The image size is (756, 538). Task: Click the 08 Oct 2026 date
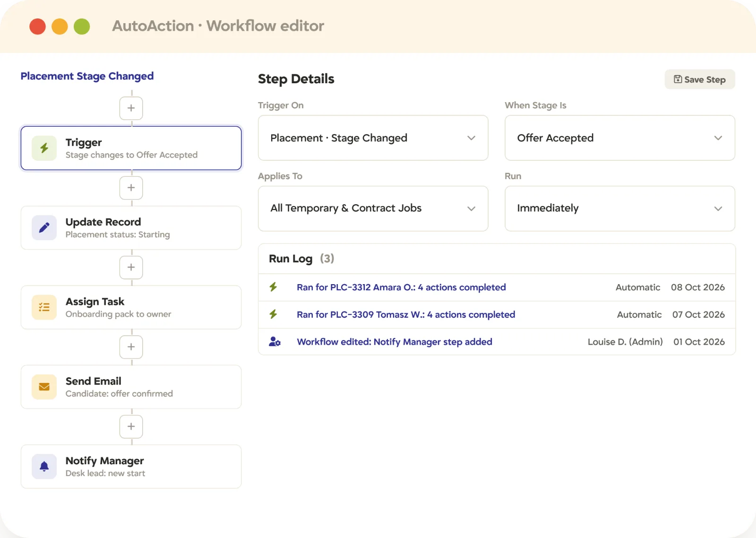[698, 287]
